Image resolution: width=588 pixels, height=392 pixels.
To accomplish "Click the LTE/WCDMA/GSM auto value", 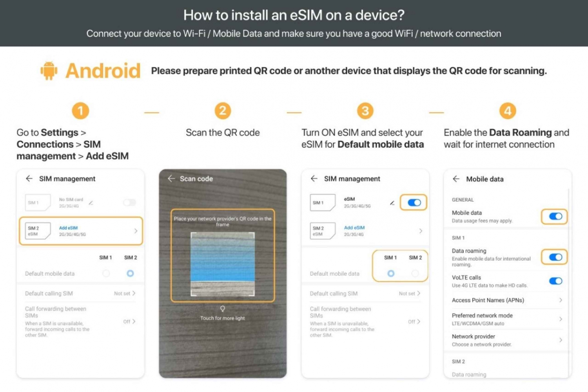I will tap(478, 323).
